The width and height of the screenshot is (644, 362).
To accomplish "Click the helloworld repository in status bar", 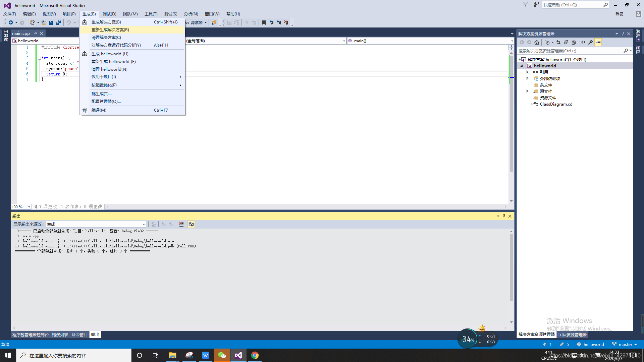I will click(590, 345).
